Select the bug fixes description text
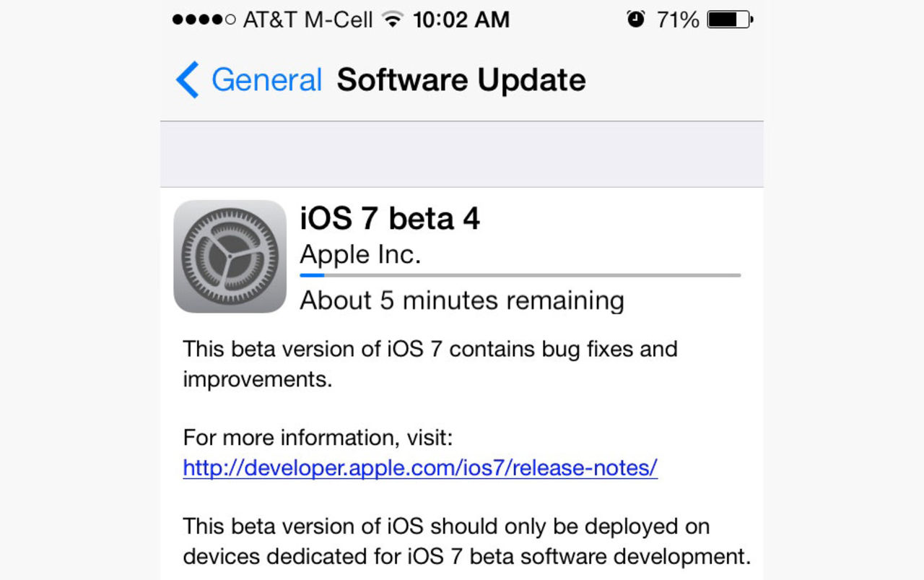 point(429,363)
